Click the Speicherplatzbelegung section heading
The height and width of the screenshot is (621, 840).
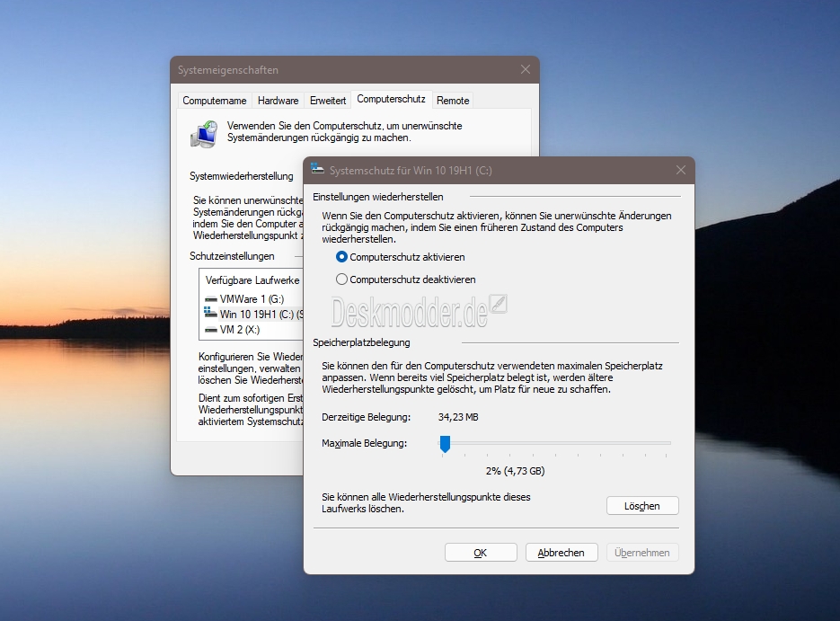362,342
